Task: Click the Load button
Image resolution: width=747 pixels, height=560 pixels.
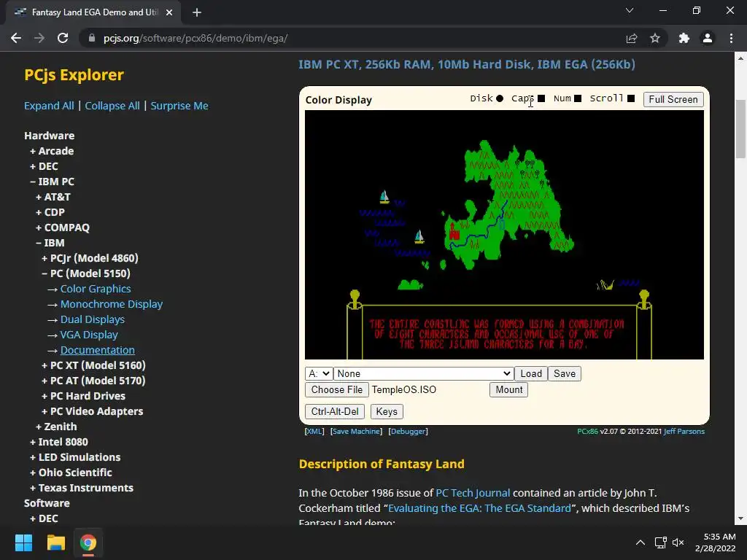Action: [531, 373]
